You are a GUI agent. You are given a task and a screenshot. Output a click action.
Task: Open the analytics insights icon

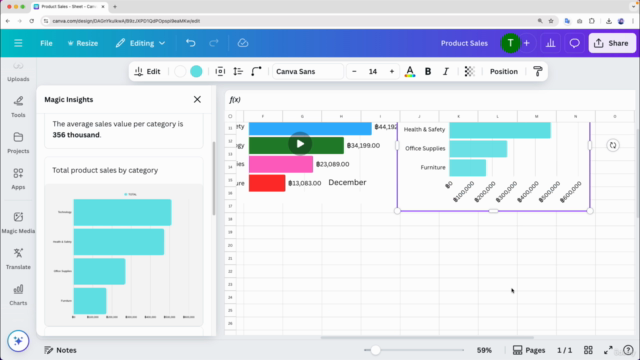click(551, 43)
